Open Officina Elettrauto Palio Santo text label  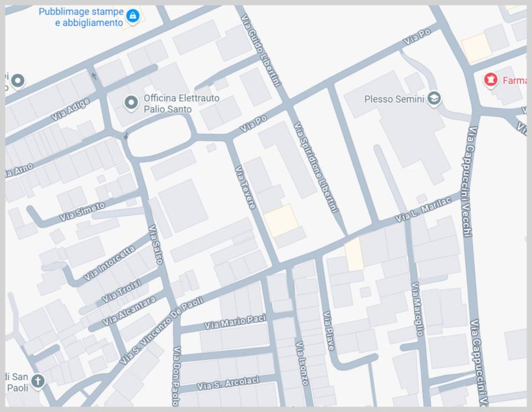[181, 104]
